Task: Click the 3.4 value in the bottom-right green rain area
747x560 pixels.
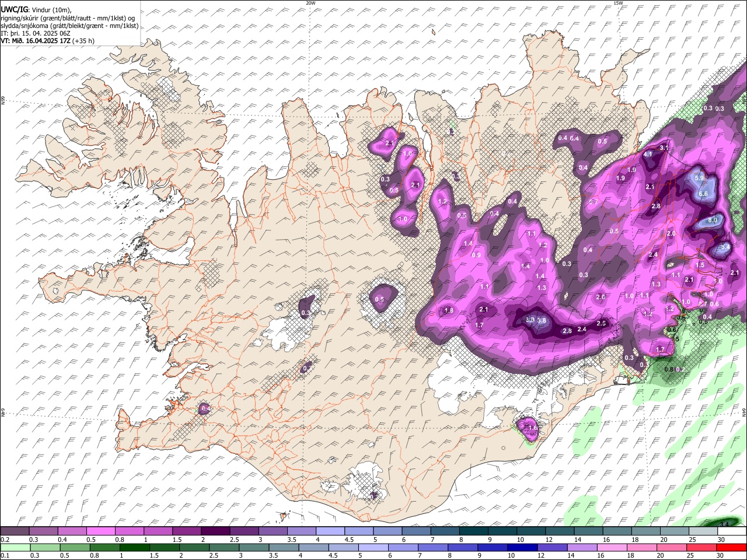Action: tap(725, 524)
